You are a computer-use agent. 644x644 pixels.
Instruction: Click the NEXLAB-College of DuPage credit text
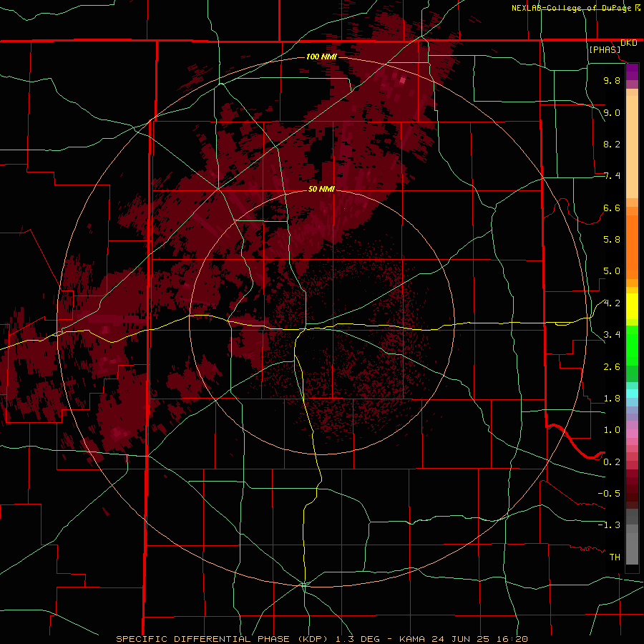[x=571, y=8]
